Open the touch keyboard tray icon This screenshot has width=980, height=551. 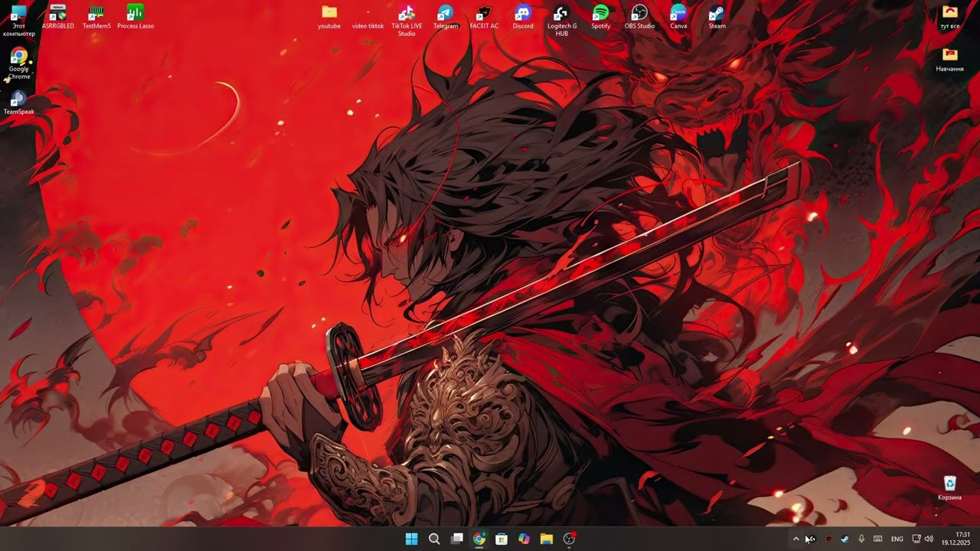pyautogui.click(x=878, y=539)
